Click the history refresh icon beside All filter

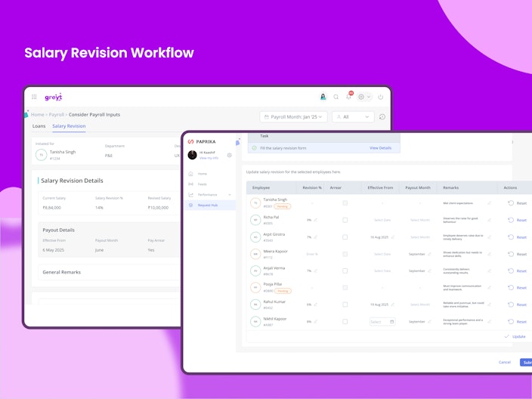[x=382, y=116]
